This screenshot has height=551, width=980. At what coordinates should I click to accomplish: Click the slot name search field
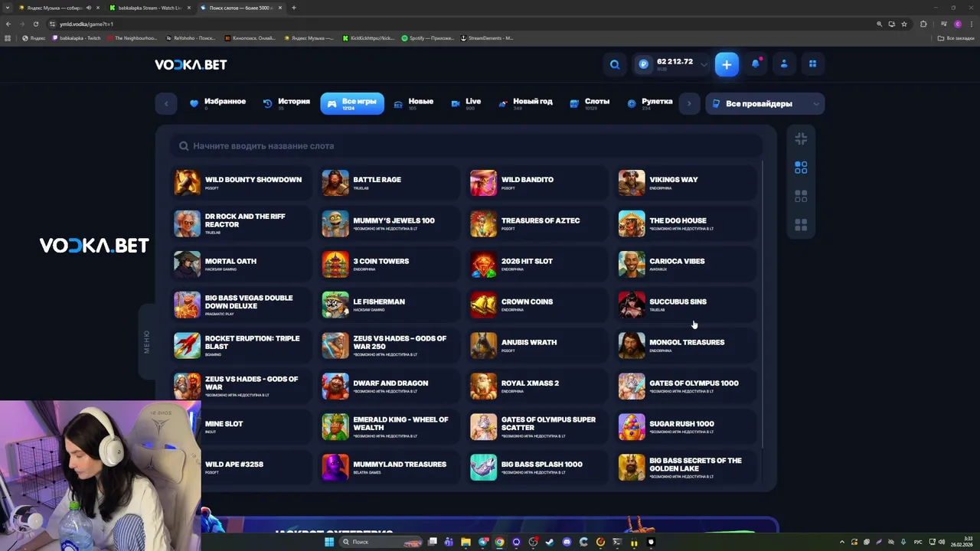point(467,145)
